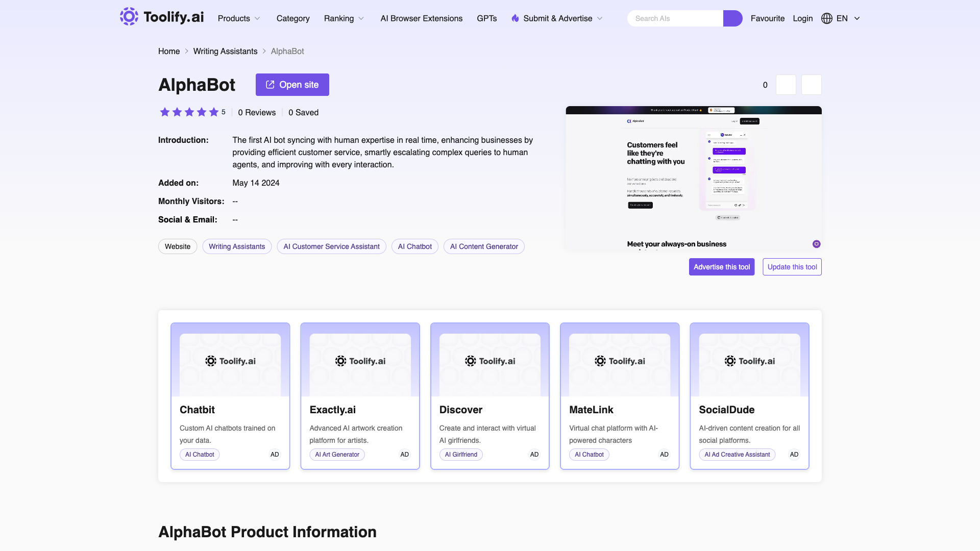This screenshot has width=980, height=551.
Task: Click the purple search button
Action: 732,18
